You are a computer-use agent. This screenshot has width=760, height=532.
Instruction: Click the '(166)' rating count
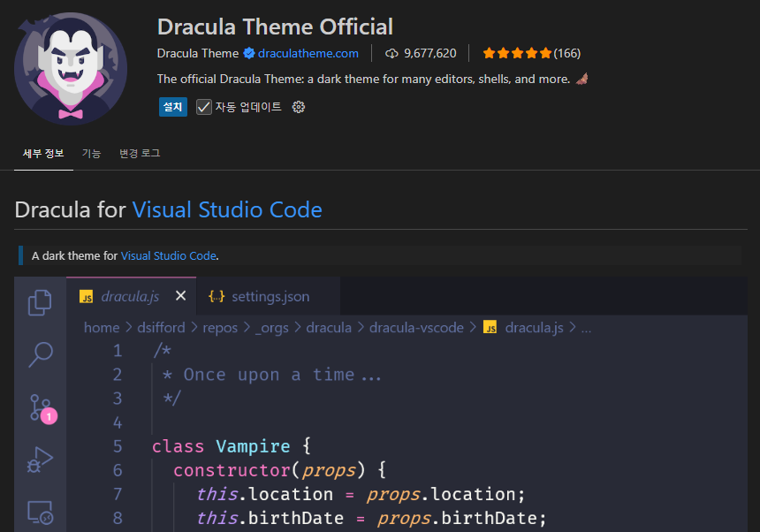click(567, 53)
